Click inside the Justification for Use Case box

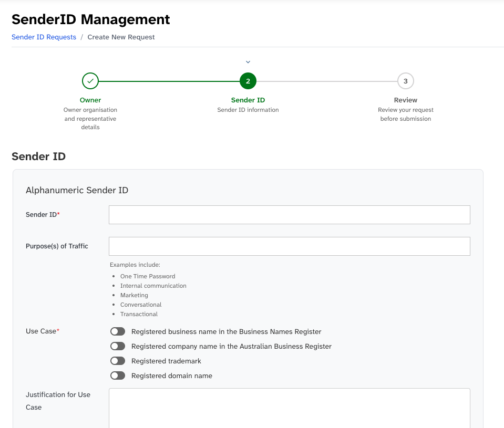click(x=289, y=410)
